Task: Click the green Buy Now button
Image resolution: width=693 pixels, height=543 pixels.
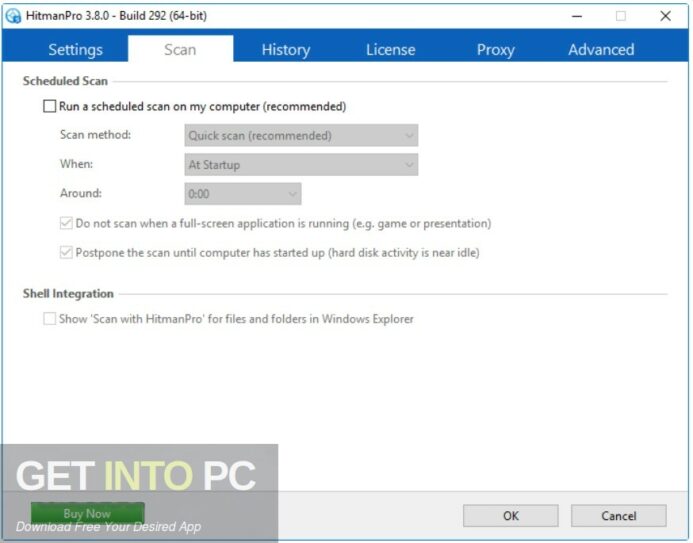Action: [x=87, y=513]
